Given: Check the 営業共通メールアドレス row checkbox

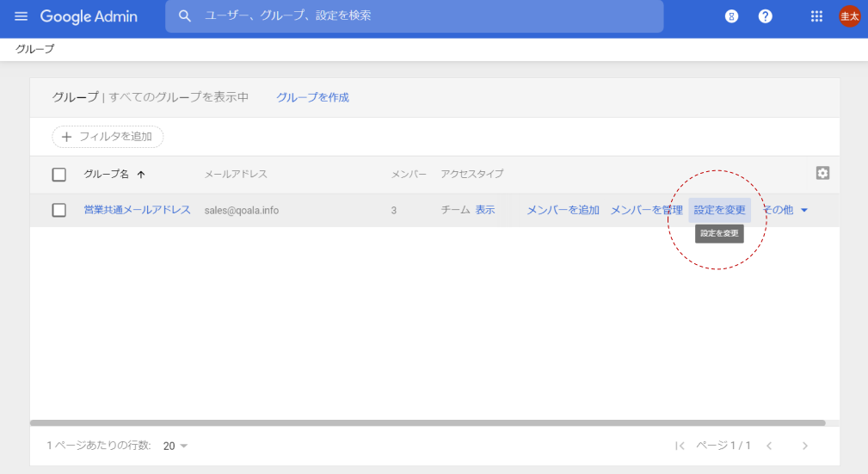Looking at the screenshot, I should tap(59, 211).
